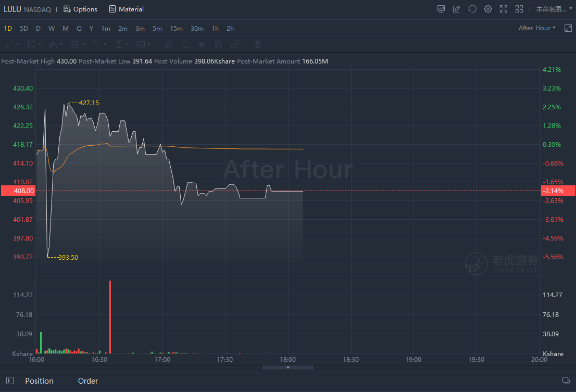
Task: Select the 30m interval
Action: [x=197, y=28]
